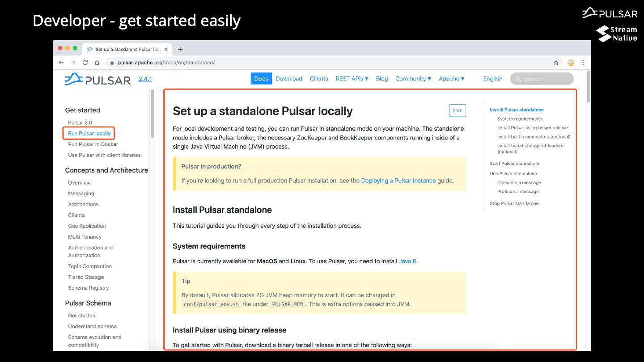Jump to Install Pulsar using binary release
Screen dimensions: 644x362
[532, 128]
